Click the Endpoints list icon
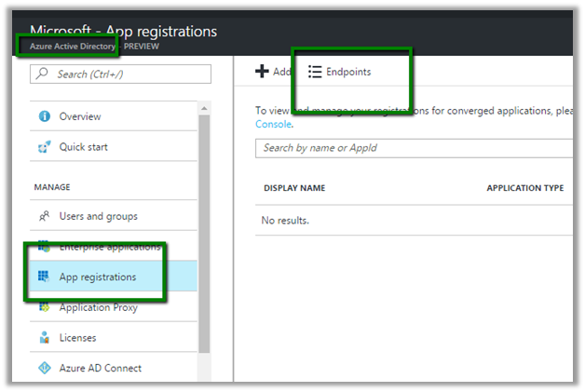 click(315, 72)
